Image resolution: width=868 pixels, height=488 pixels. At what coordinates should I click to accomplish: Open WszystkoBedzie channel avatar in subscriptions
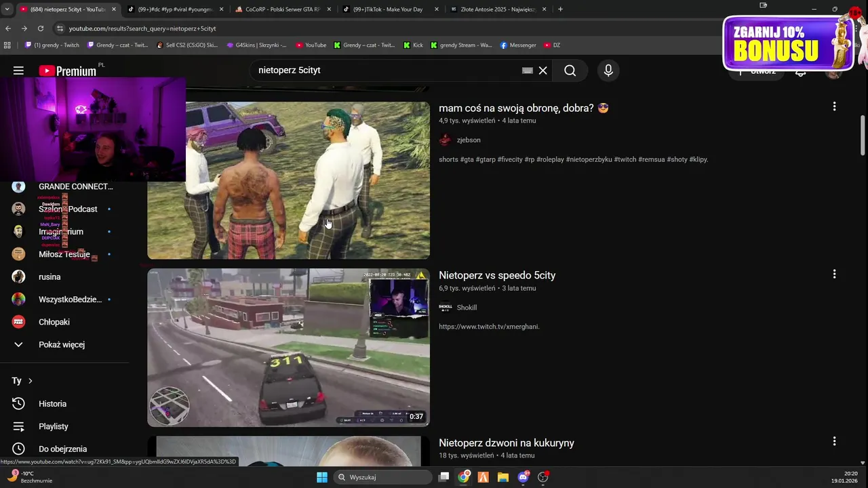point(18,299)
